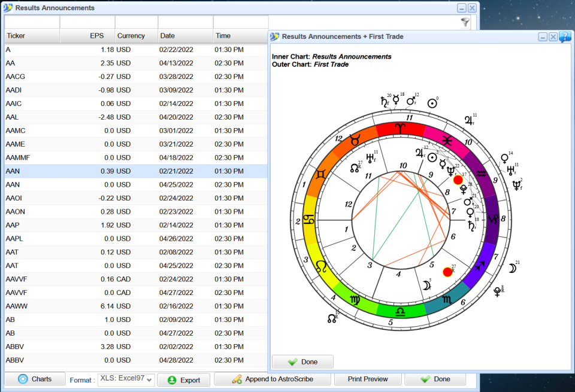Sort by the EPS column header

pos(87,35)
